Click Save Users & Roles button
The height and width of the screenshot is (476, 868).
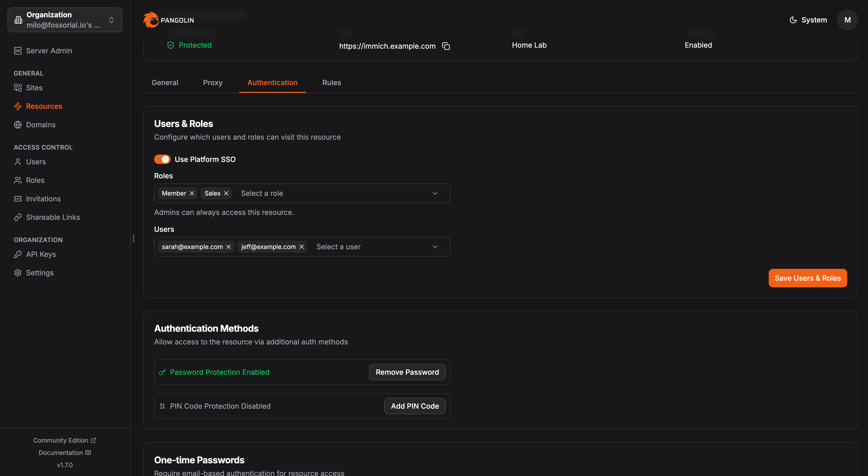point(807,278)
